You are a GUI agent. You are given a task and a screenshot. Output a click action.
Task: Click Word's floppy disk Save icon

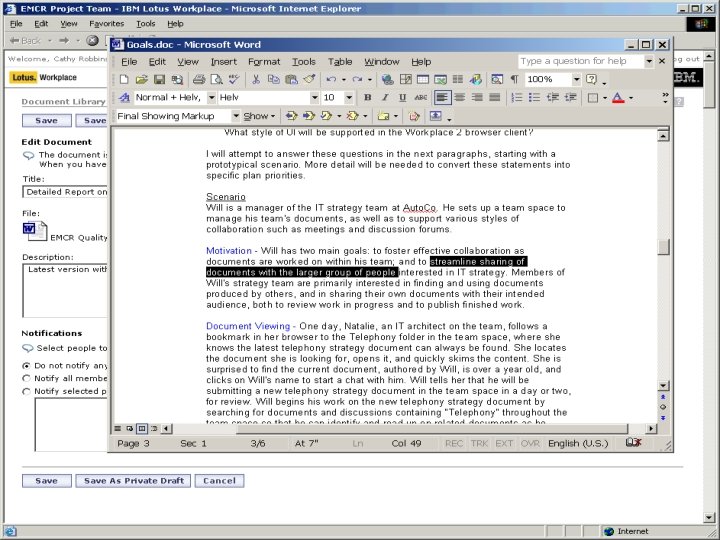tap(159, 79)
